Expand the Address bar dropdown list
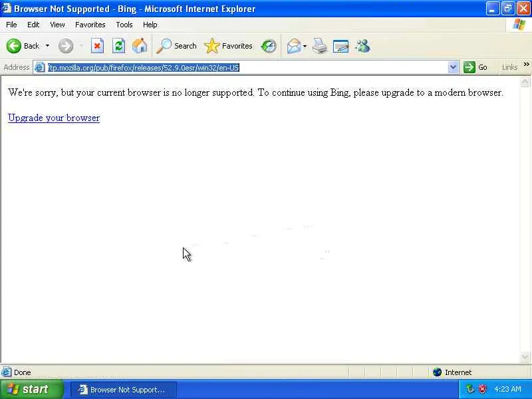 point(453,67)
